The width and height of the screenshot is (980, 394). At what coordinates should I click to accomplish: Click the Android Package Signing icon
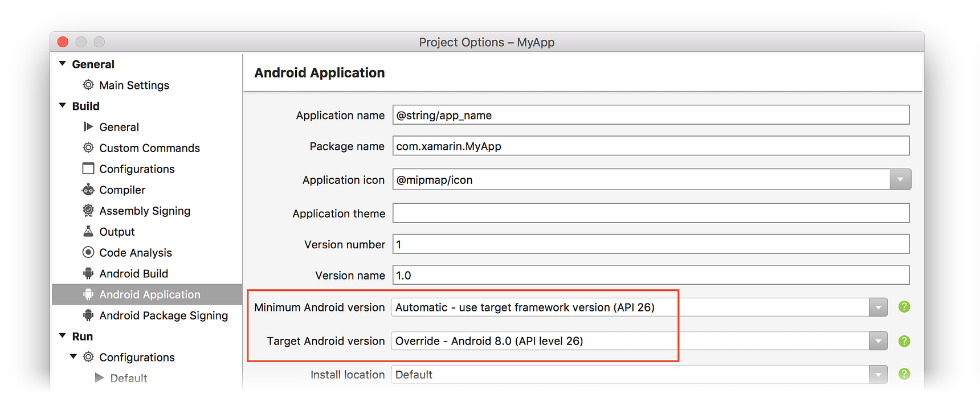pos(88,315)
